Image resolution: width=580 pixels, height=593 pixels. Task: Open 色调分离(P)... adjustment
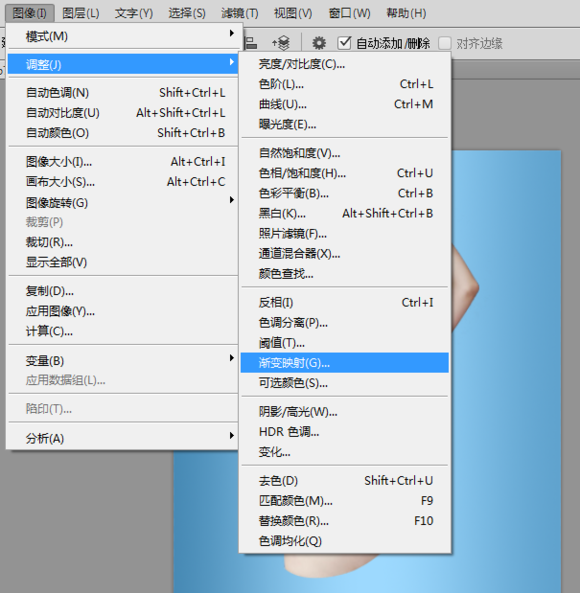(x=344, y=322)
